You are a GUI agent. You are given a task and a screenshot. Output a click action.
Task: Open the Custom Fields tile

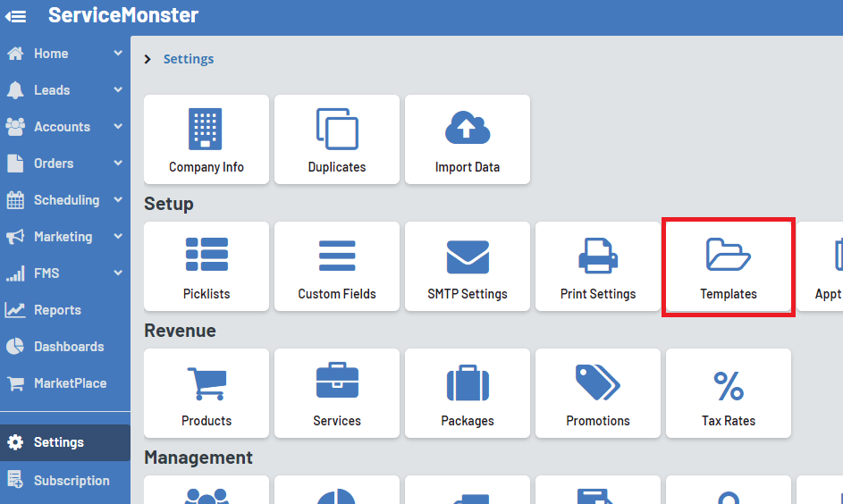pos(336,266)
